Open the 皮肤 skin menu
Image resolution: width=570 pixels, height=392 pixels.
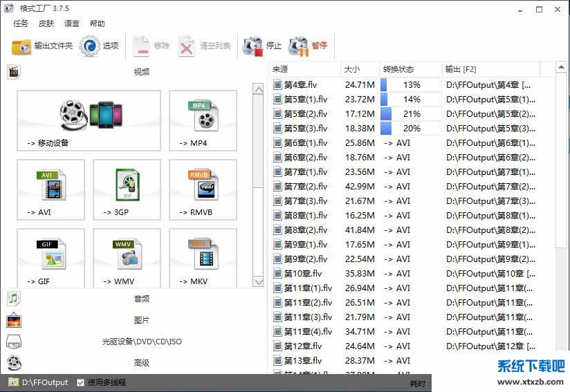click(x=46, y=24)
